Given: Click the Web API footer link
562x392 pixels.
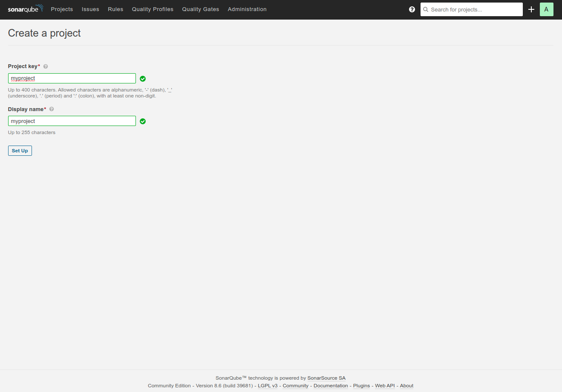Looking at the screenshot, I should 384,386.
